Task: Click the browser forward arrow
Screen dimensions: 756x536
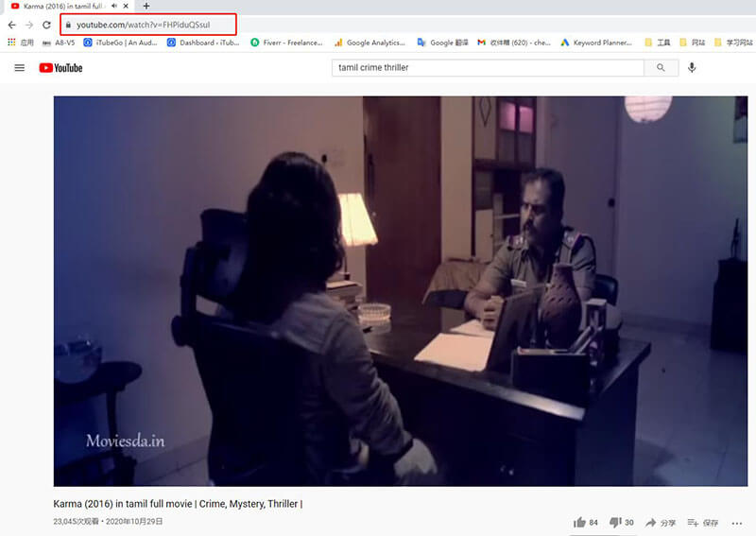Action: coord(29,26)
